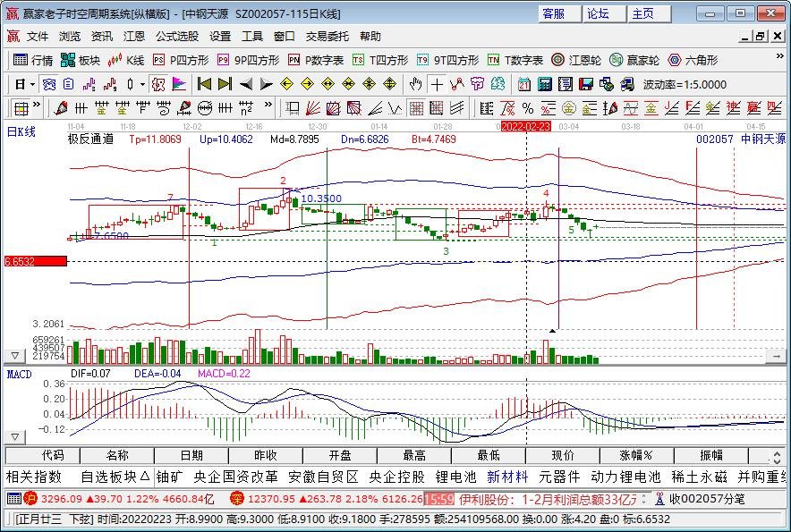Open the candlestick chart-type dropdown arrow
The height and width of the screenshot is (532, 791).
pos(143,84)
